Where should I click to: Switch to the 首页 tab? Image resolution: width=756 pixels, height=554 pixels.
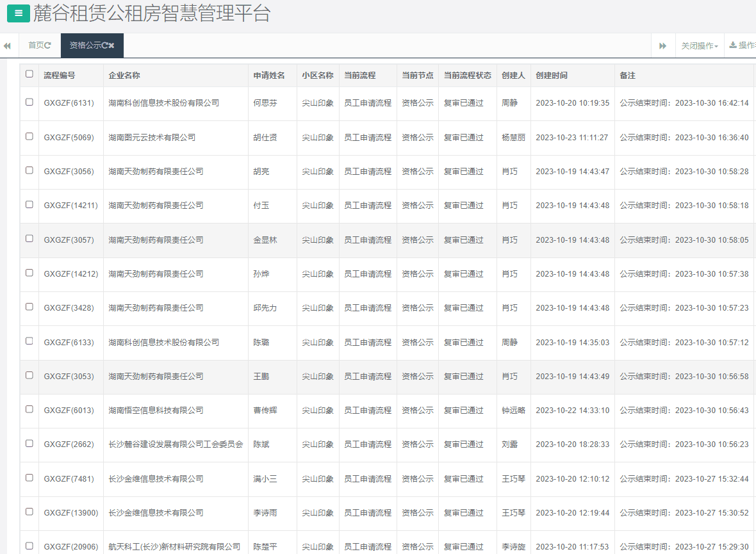[36, 45]
